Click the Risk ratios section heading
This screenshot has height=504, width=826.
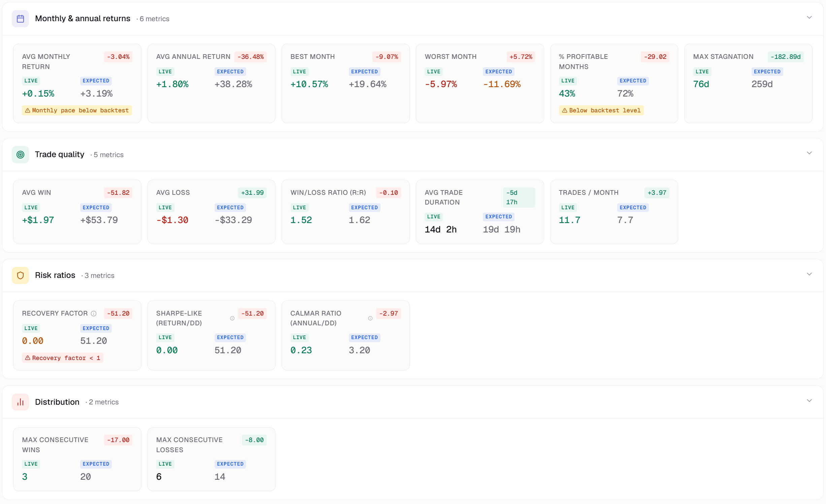pos(55,275)
